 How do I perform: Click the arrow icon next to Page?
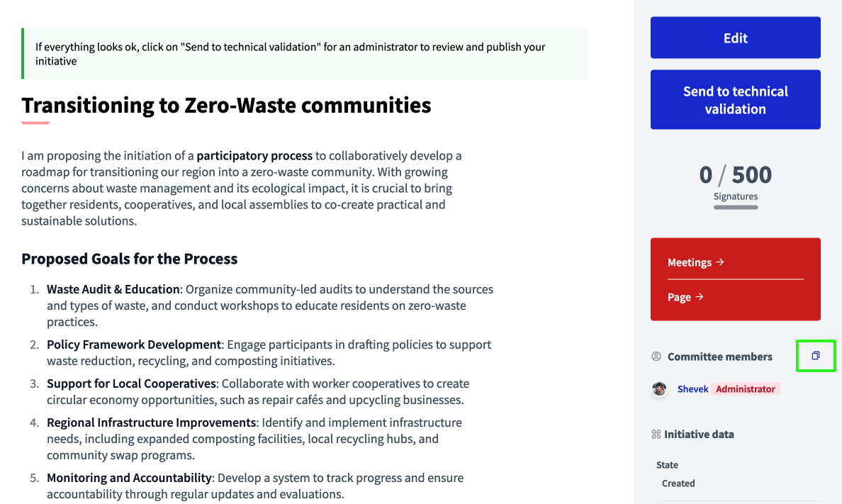click(700, 297)
